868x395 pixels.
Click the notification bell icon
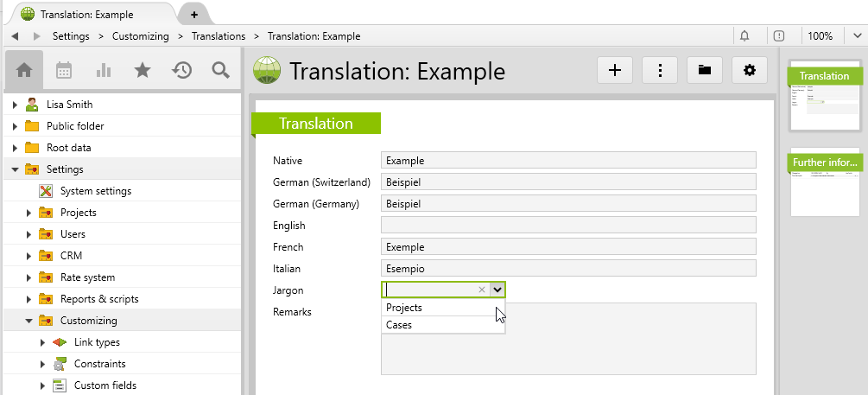(x=744, y=36)
